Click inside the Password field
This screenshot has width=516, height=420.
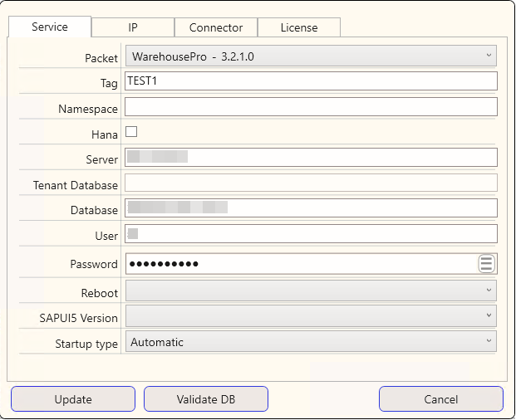point(299,264)
